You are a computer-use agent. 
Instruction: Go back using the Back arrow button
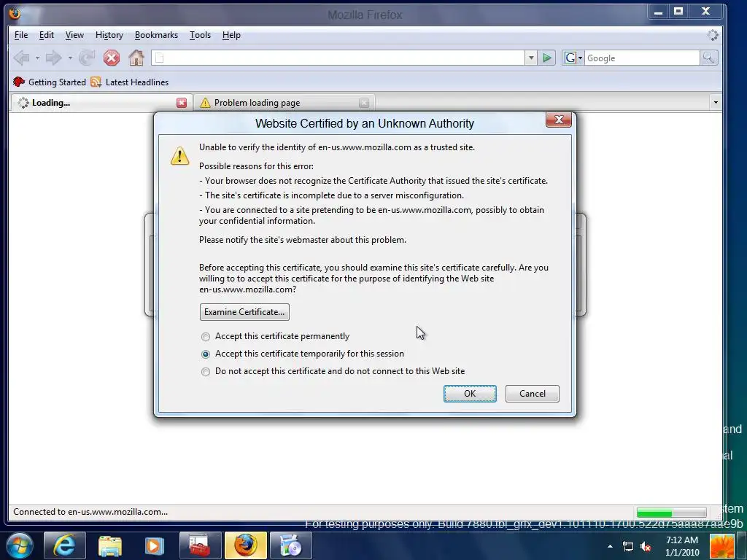coord(22,58)
